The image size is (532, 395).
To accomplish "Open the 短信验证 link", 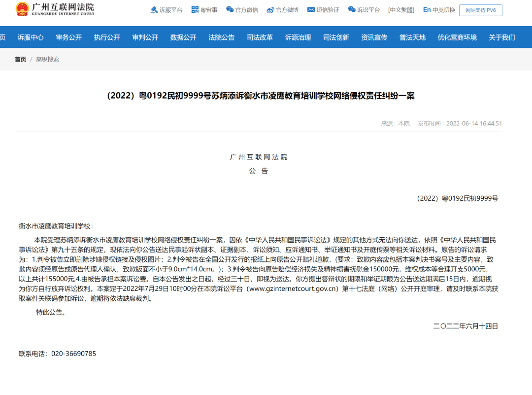I will [328, 10].
